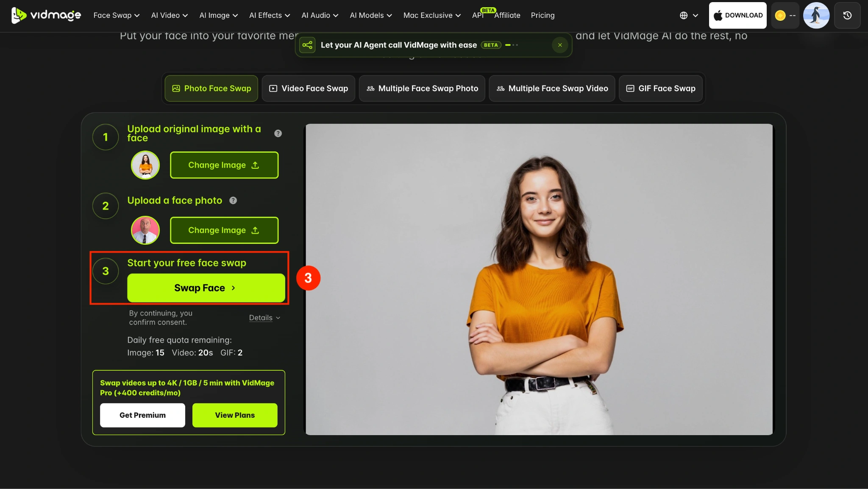Screen dimensions: 868x489
Task: Click the large preview image of woman
Action: [539, 279]
